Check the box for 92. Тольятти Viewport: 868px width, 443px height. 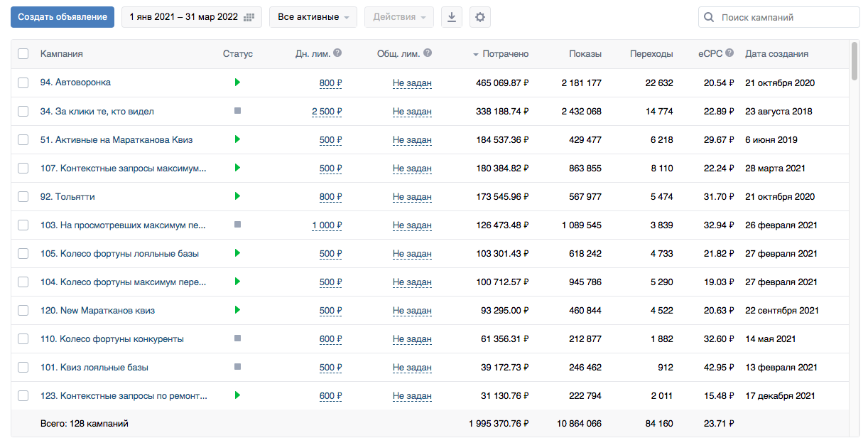23,196
